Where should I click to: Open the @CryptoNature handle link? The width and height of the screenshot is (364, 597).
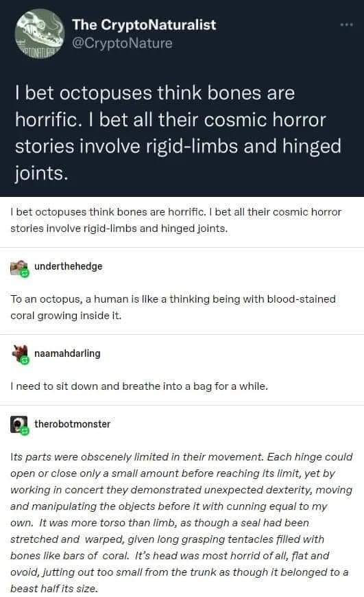pyautogui.click(x=122, y=43)
